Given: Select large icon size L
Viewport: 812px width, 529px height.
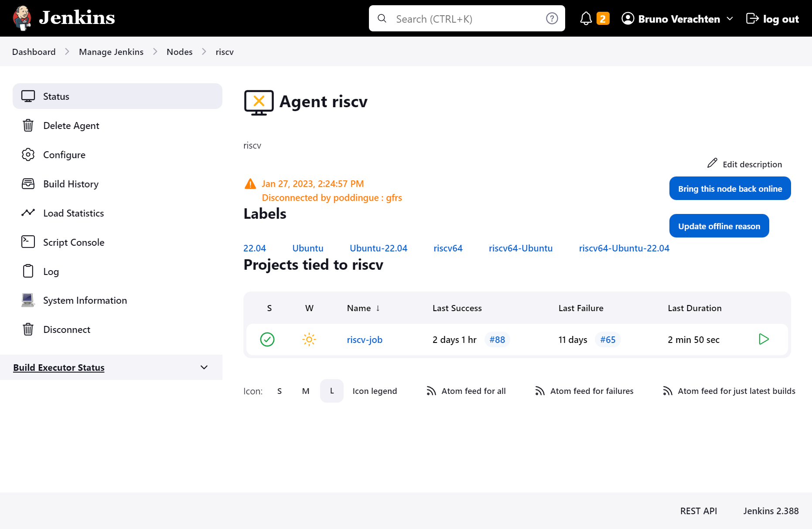Looking at the screenshot, I should point(332,391).
